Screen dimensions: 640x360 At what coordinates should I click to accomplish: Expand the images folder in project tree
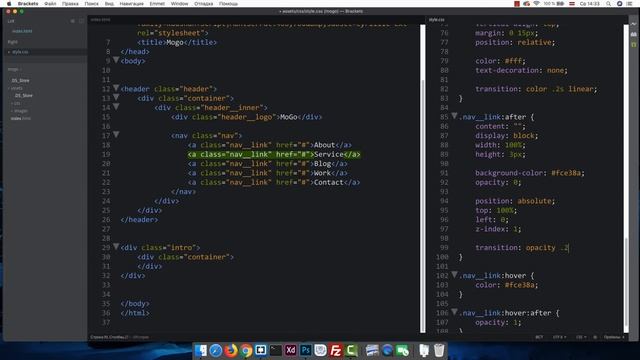tap(20, 111)
